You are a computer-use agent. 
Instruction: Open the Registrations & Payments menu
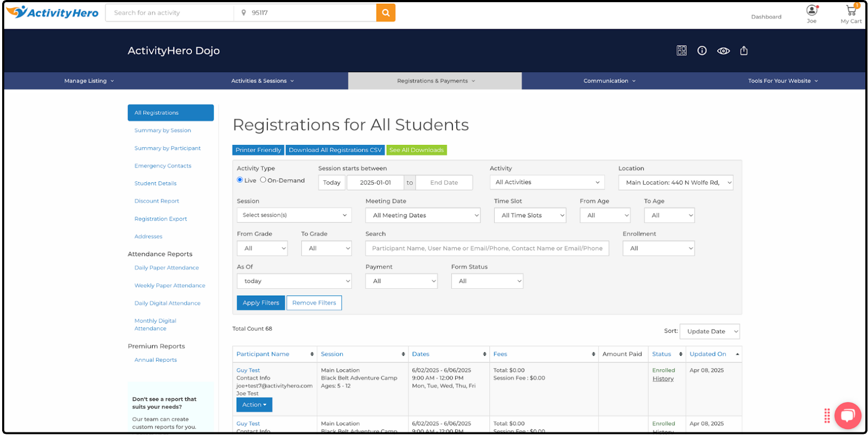coord(435,81)
